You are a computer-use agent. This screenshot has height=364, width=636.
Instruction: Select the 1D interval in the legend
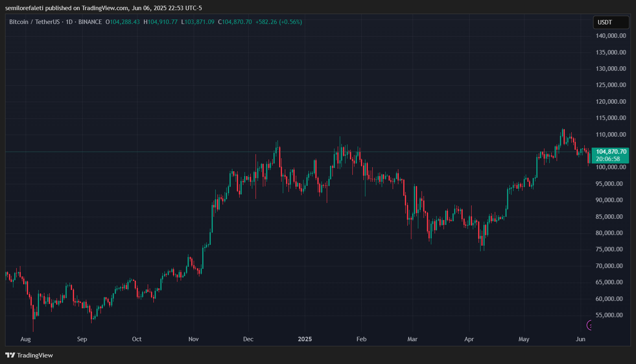pos(69,22)
